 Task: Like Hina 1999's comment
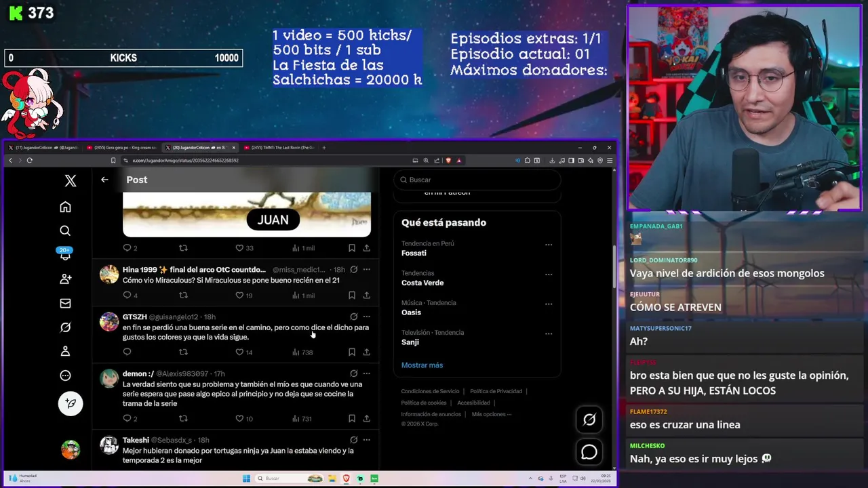point(239,296)
